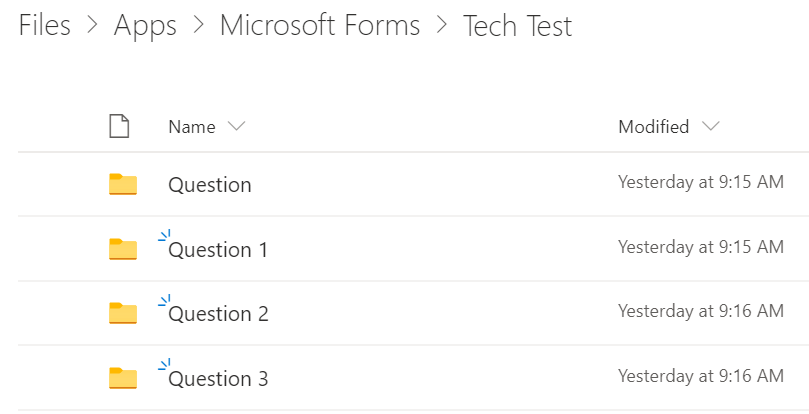Click the Question 1 folder icon
This screenshot has height=414, width=809.
pos(123,249)
